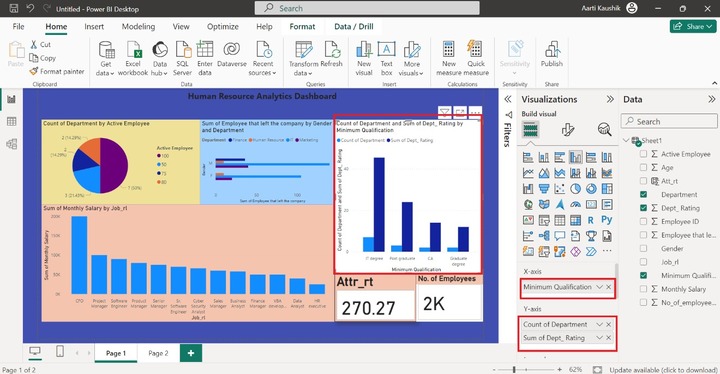Uncheck the Dept_ Rating field

(643, 208)
